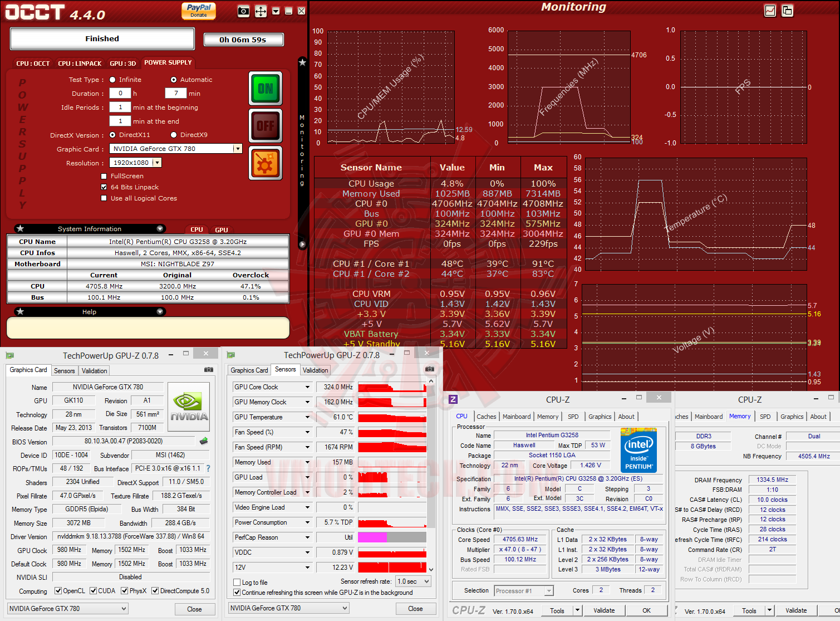Click the star icon beside System Information
Screen dimensions: 840x621
click(x=21, y=228)
